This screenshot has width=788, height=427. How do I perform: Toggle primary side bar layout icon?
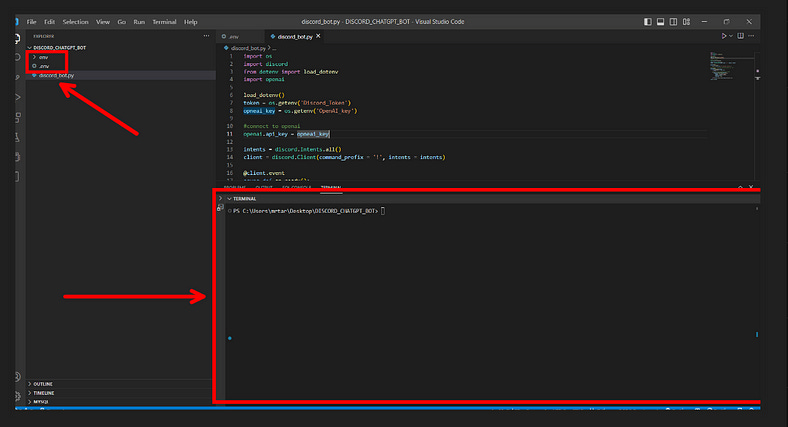point(648,22)
